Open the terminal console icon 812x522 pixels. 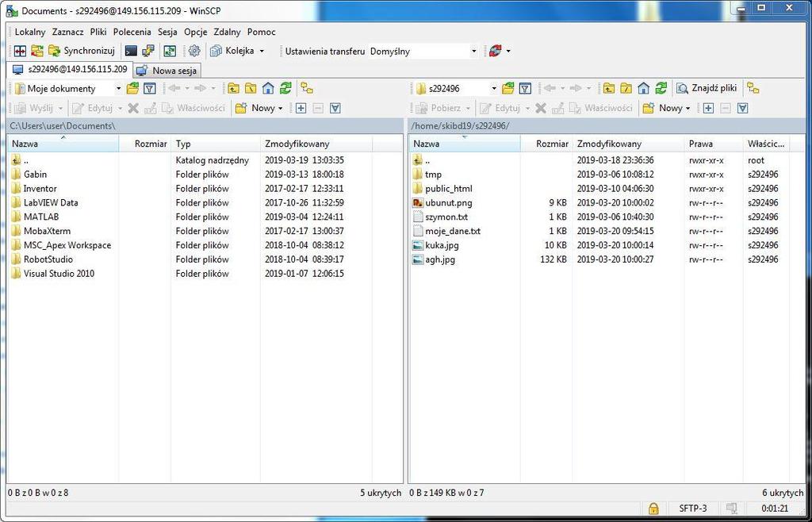pos(132,51)
